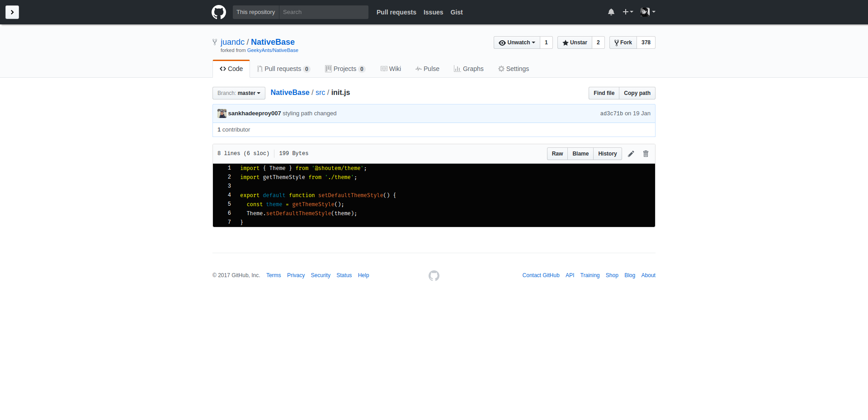This screenshot has height=420, width=868.
Task: Click the Find file button
Action: pyautogui.click(x=604, y=93)
